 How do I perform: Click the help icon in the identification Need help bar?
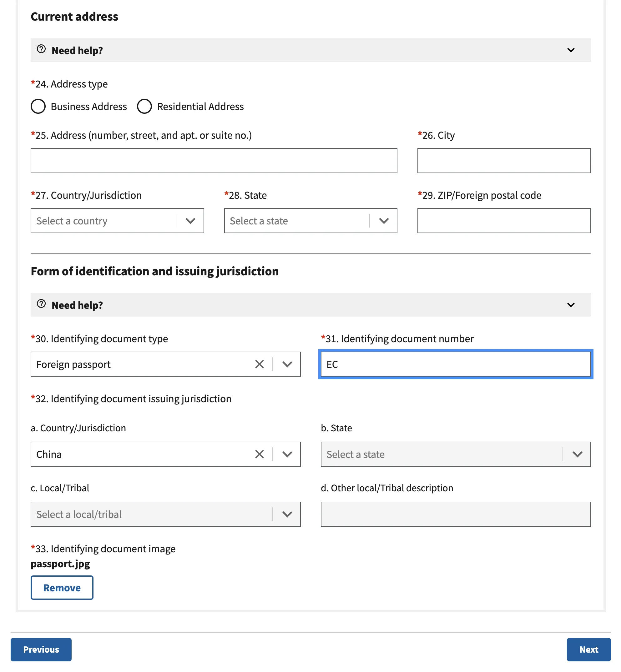point(41,303)
